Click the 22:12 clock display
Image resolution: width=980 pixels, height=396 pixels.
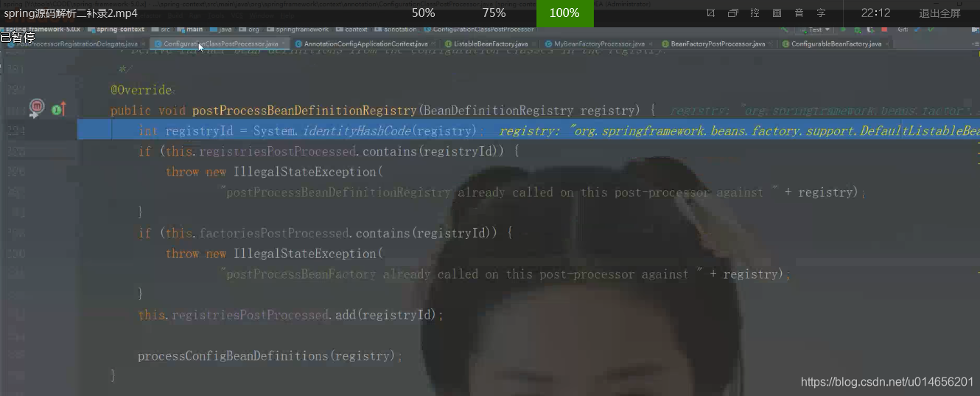coord(875,13)
